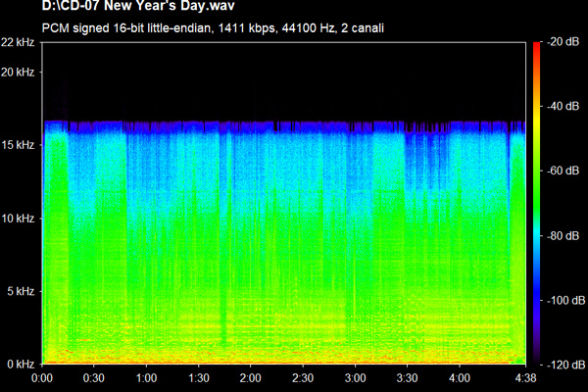Click the '0 kHz' frequency axis label

click(21, 365)
